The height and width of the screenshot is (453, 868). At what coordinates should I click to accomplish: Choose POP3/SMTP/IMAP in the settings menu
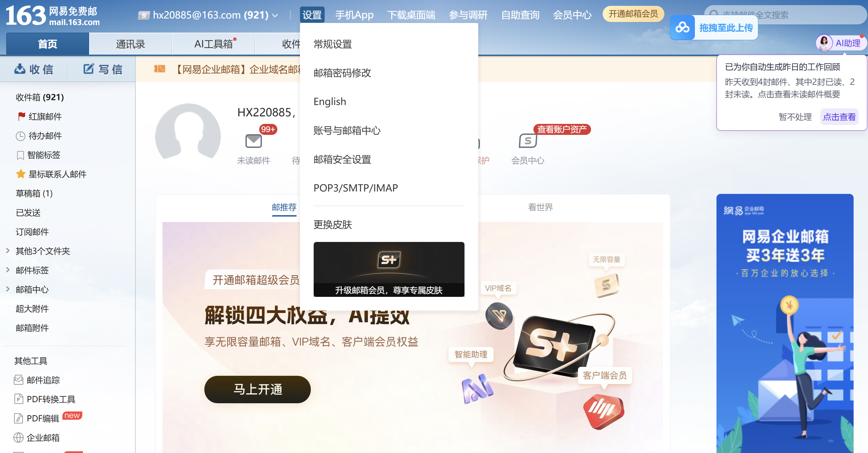click(x=356, y=188)
